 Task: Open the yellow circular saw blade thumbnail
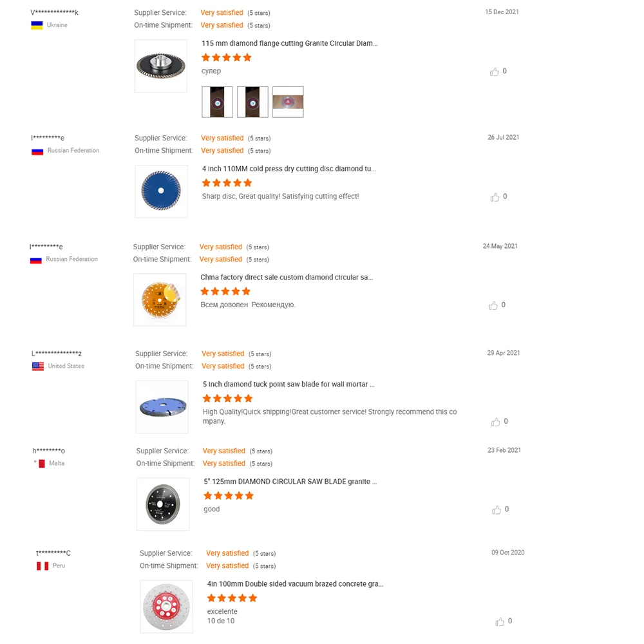160,299
